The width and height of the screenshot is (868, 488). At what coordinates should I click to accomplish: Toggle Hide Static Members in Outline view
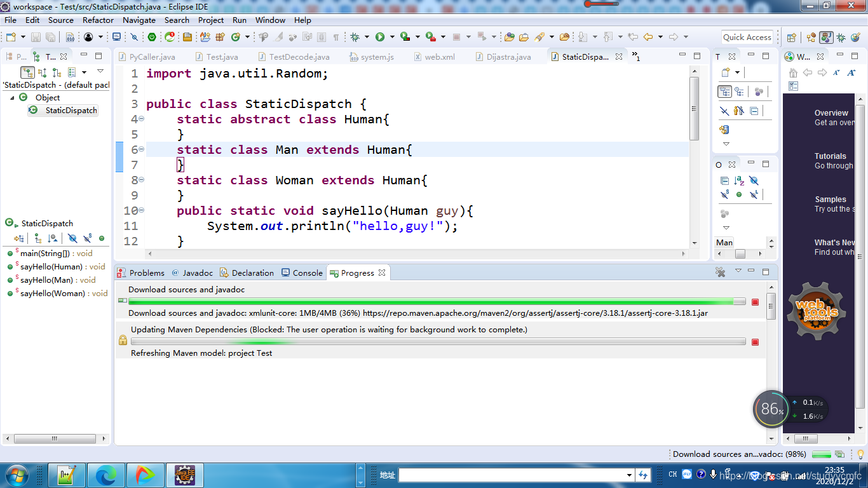click(724, 194)
